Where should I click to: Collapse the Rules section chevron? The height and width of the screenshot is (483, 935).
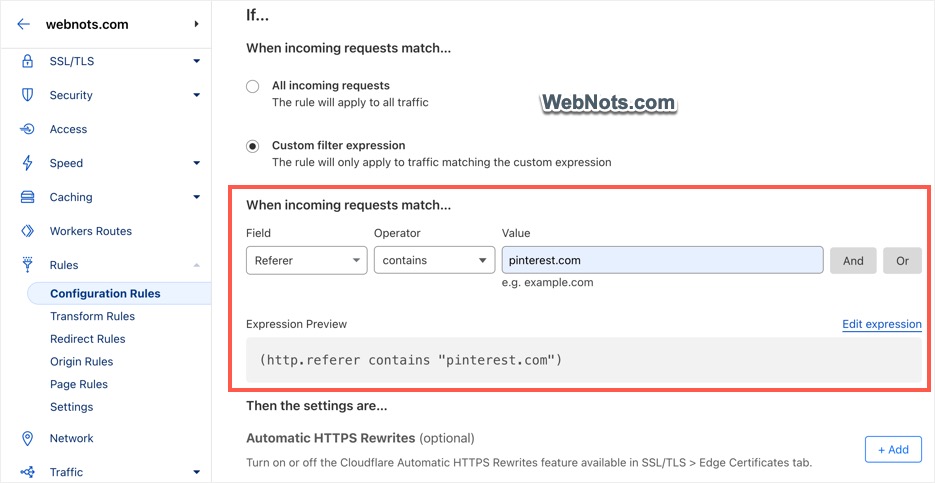tap(197, 265)
